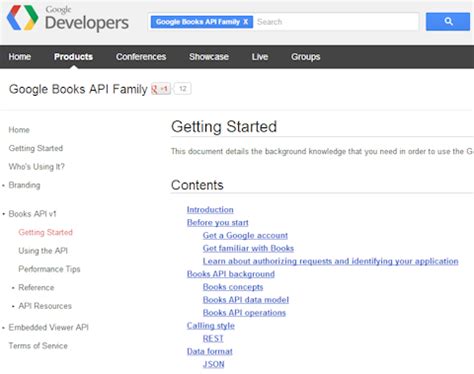The image size is (474, 374).
Task: Jump to Before you start section
Action: click(x=217, y=223)
